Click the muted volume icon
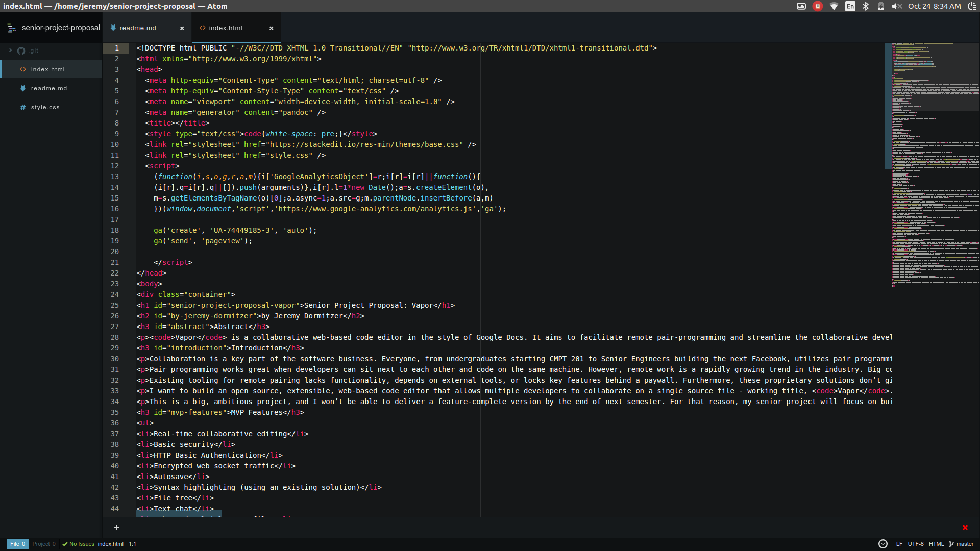The width and height of the screenshot is (980, 551). coord(897,6)
